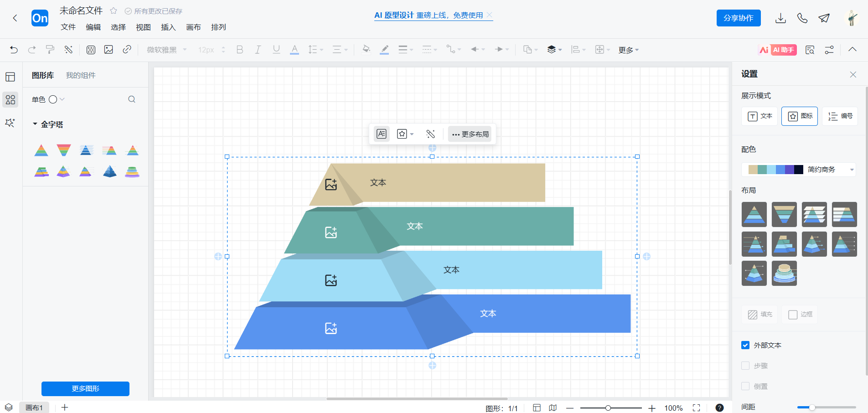
Task: Click the insert link icon
Action: tap(127, 50)
